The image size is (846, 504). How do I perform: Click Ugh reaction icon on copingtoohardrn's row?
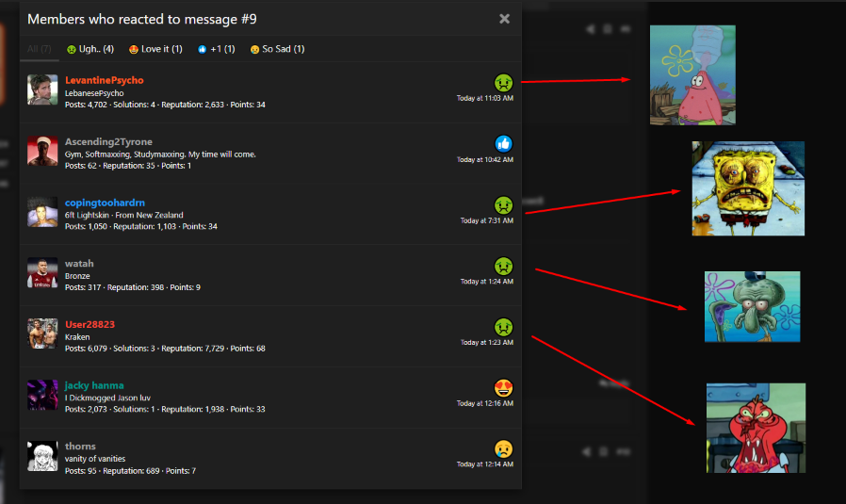(503, 204)
